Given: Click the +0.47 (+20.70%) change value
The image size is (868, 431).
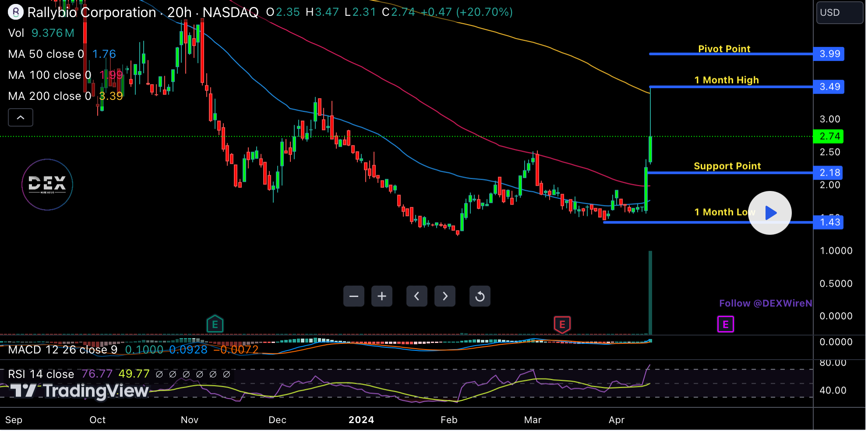Looking at the screenshot, I should 467,12.
